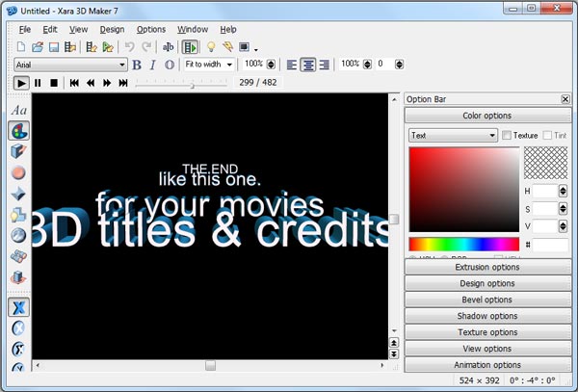Expand the Texture options section

[487, 332]
